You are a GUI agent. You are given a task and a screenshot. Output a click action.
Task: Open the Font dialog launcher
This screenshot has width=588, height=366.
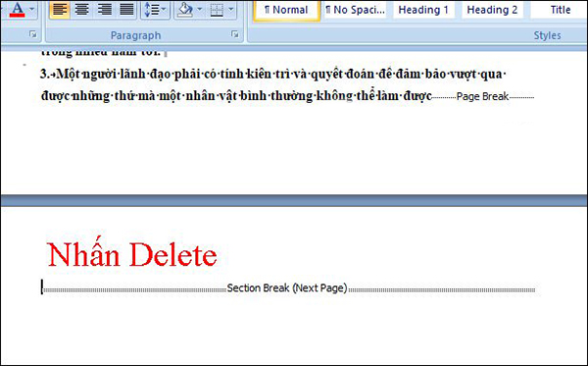(x=33, y=34)
